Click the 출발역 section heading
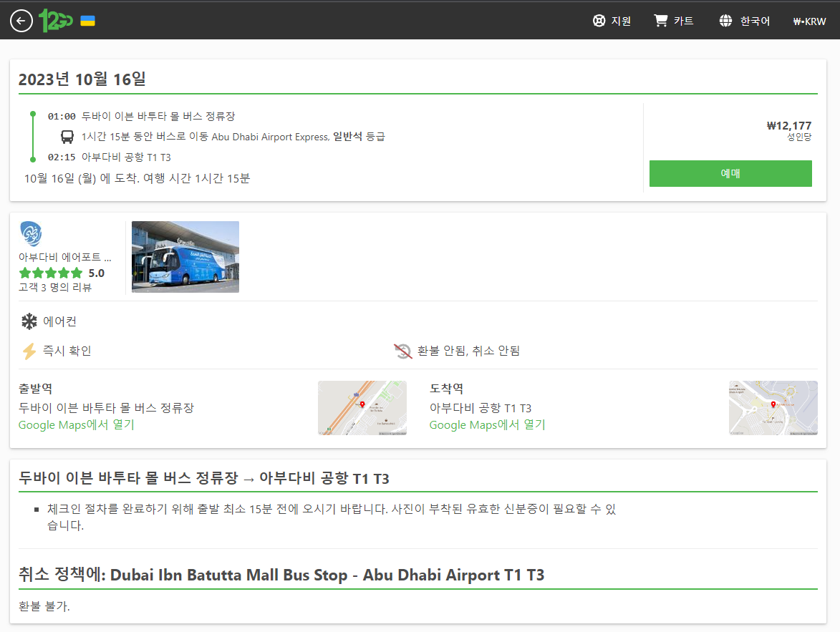The height and width of the screenshot is (632, 840). point(35,389)
